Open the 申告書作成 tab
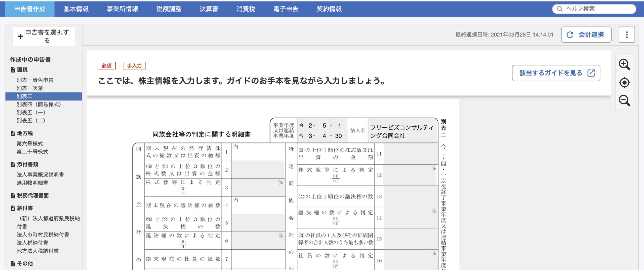The height and width of the screenshot is (270, 644). point(30,9)
